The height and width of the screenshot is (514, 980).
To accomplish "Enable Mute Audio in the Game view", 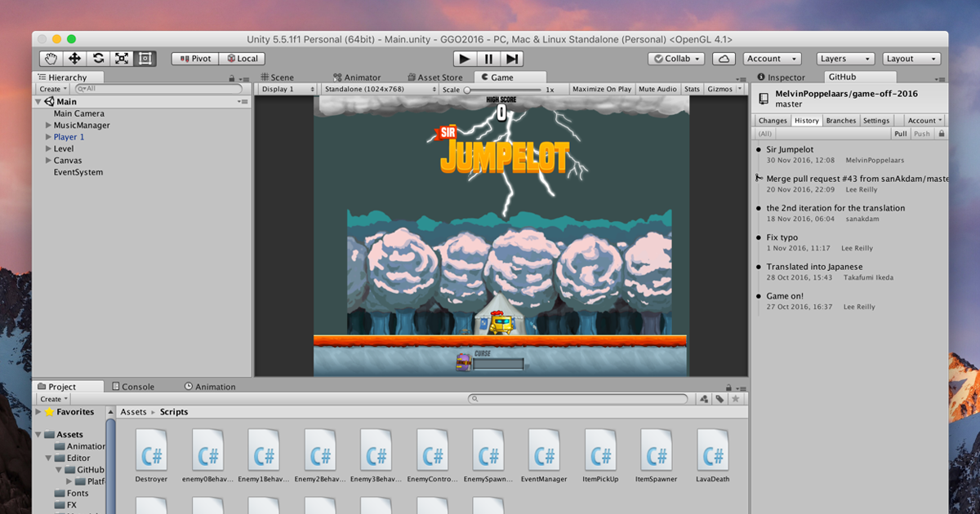I will (x=657, y=88).
